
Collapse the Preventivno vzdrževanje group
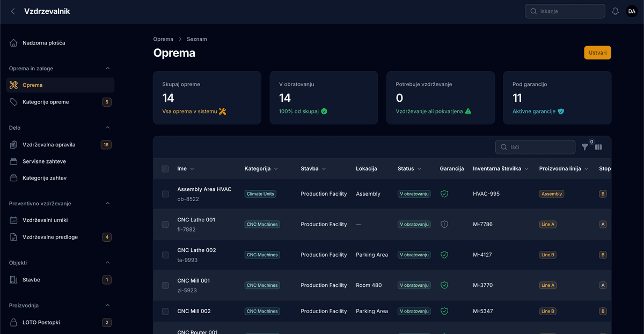[107, 204]
